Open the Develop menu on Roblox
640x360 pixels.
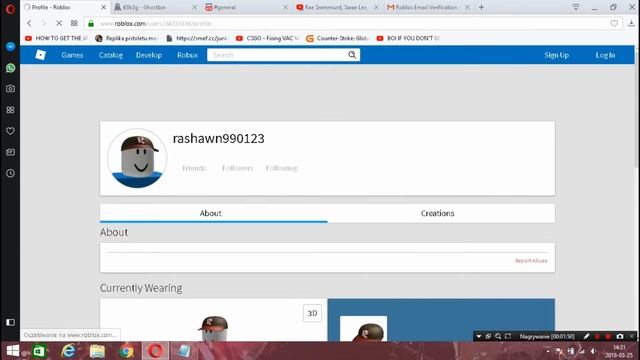149,55
